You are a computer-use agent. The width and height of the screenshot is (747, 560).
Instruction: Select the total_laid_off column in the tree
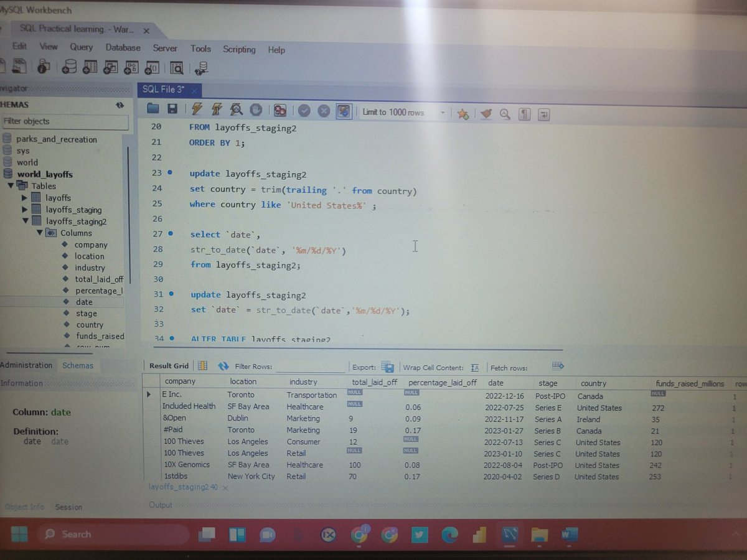click(x=99, y=279)
